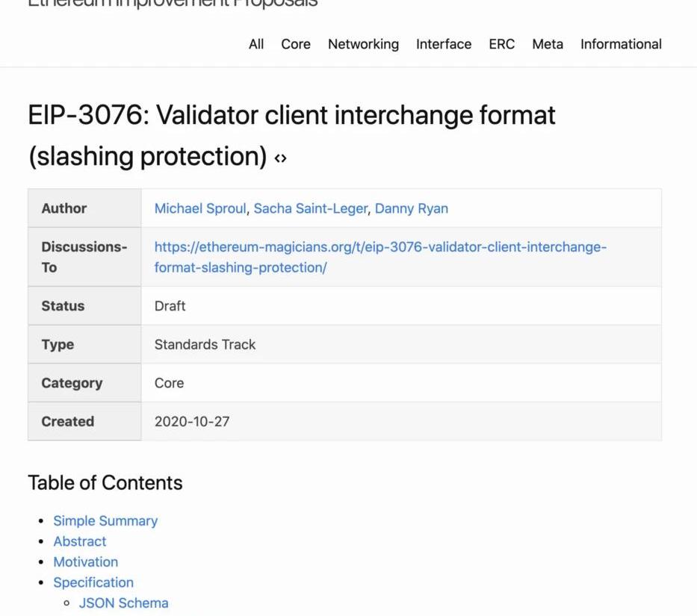This screenshot has height=616, width=697.
Task: Follow the ethereum-magicians.org discussion link
Action: pyautogui.click(x=380, y=257)
